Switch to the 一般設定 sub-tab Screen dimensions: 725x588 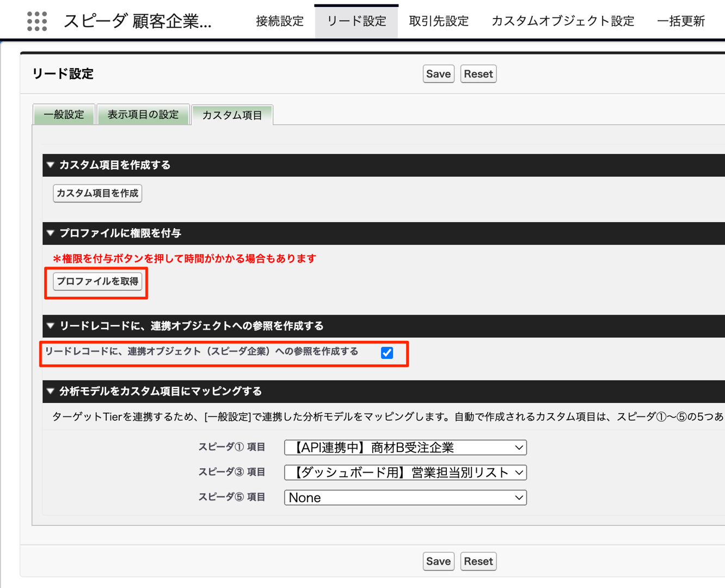[x=64, y=114]
